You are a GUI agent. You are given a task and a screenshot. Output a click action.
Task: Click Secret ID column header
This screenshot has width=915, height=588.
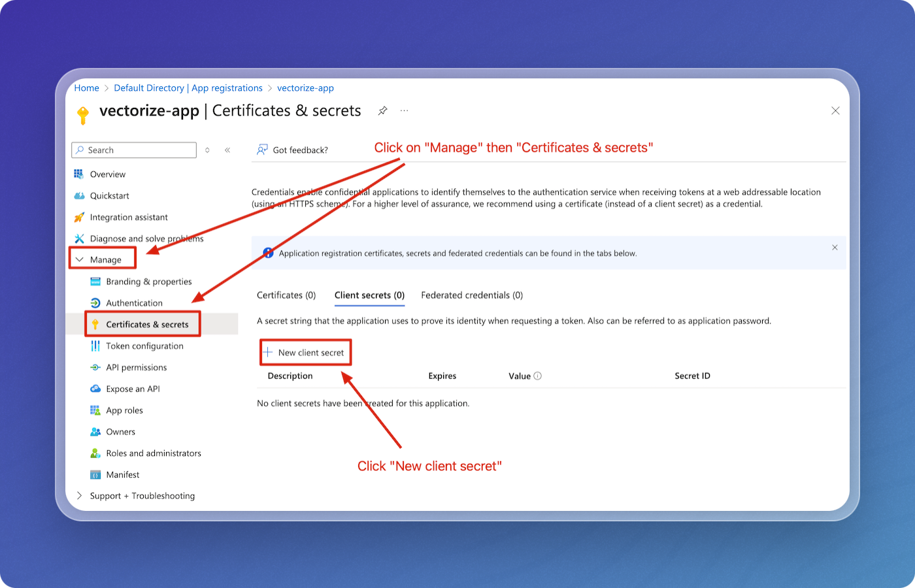pyautogui.click(x=692, y=376)
